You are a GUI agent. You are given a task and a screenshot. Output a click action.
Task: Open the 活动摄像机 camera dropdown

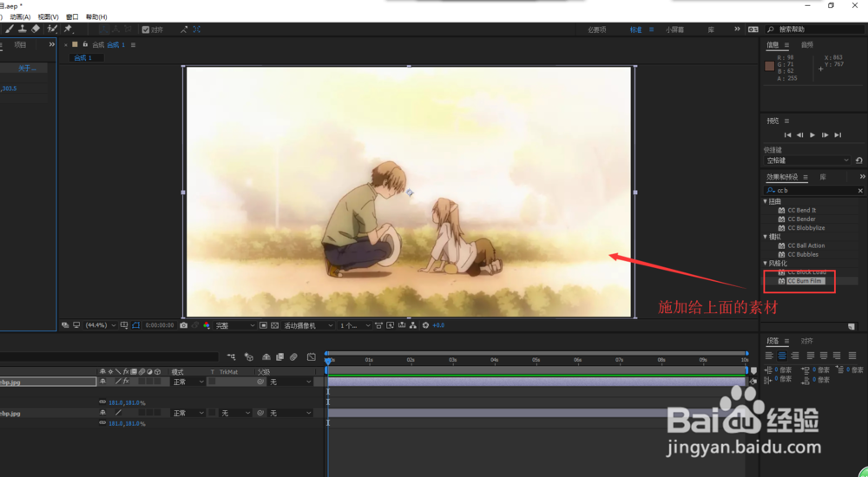point(308,325)
